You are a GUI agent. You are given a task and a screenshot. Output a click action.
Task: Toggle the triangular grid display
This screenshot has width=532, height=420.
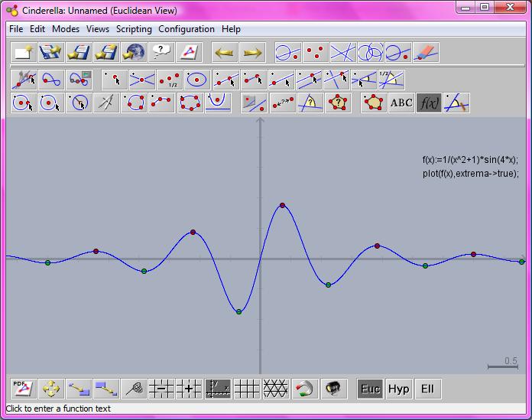click(274, 389)
